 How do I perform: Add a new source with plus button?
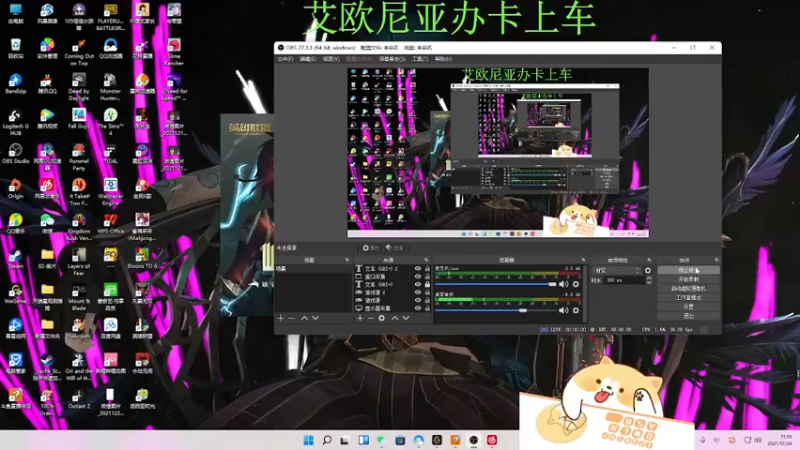(x=360, y=318)
